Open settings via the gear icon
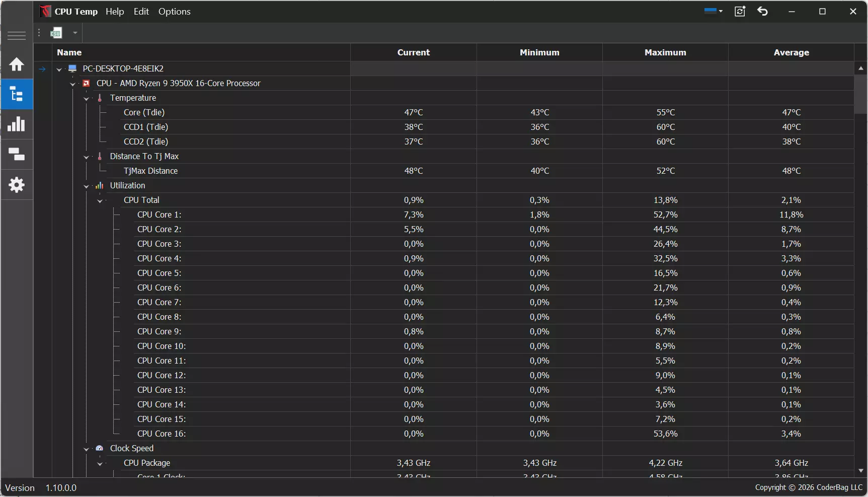The image size is (868, 497). (17, 185)
